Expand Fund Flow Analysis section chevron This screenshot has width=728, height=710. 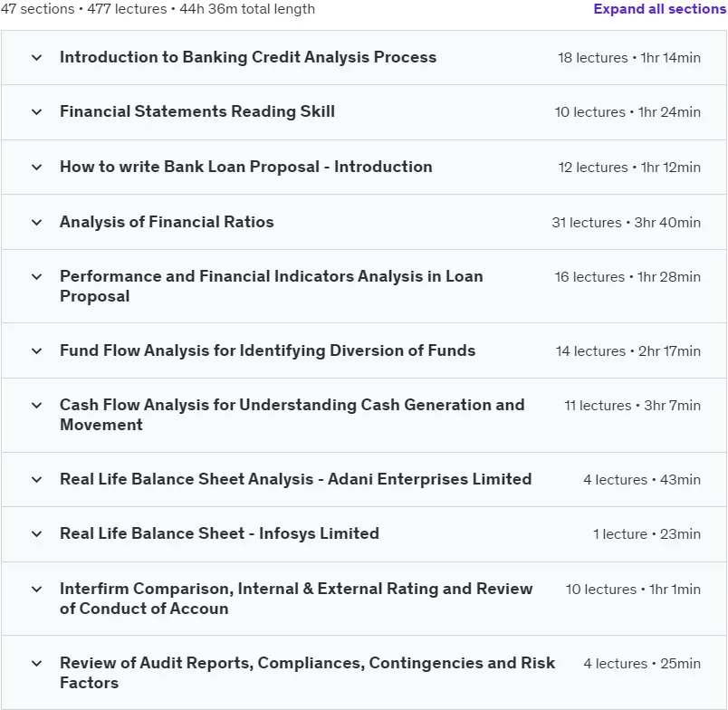(x=37, y=351)
